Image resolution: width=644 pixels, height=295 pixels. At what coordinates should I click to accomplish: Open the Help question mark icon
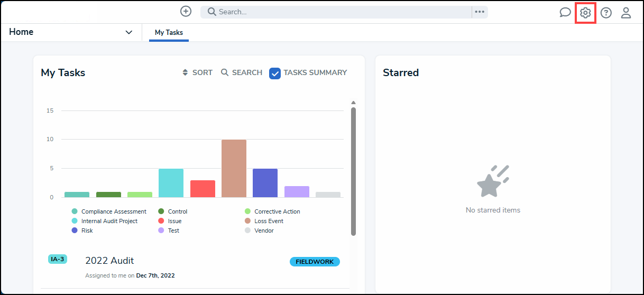coord(606,13)
